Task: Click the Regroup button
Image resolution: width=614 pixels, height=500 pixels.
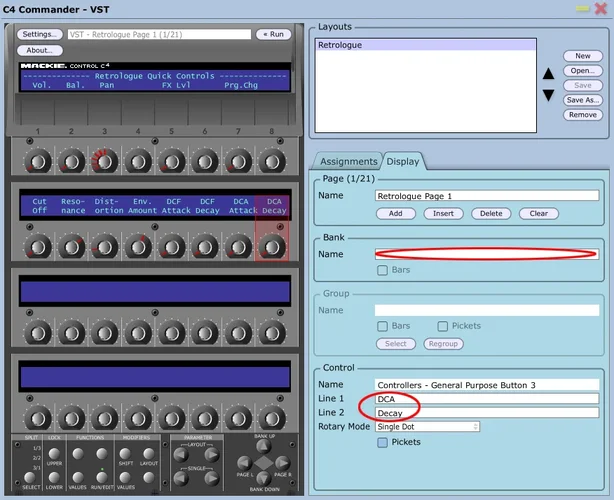Action: coord(443,344)
